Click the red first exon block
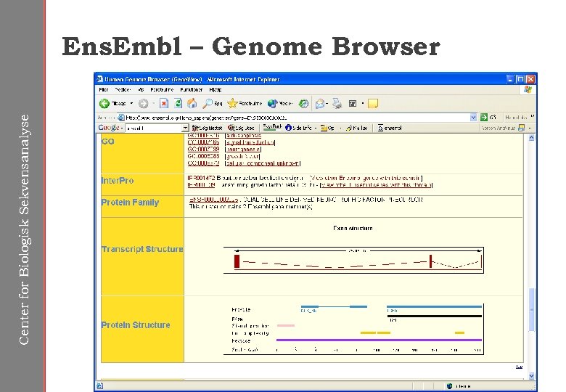The image size is (566, 392). point(237,261)
